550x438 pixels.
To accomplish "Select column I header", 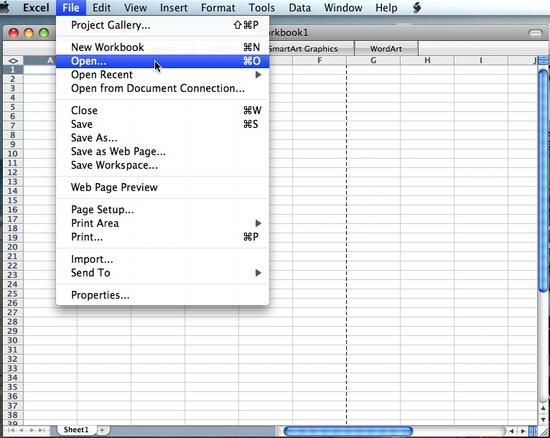I will [481, 61].
